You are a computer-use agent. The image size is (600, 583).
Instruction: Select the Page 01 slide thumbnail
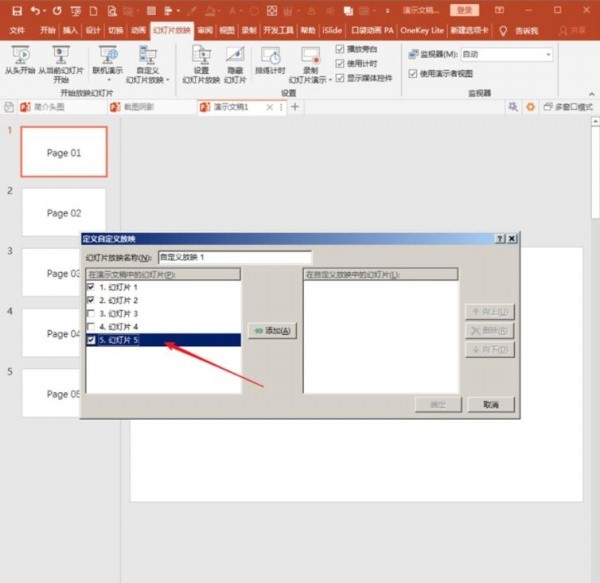click(64, 152)
